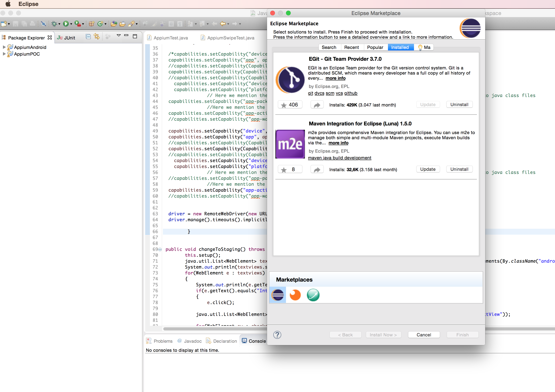
Task: Click the Open Type toolbar icon
Action: tap(114, 24)
